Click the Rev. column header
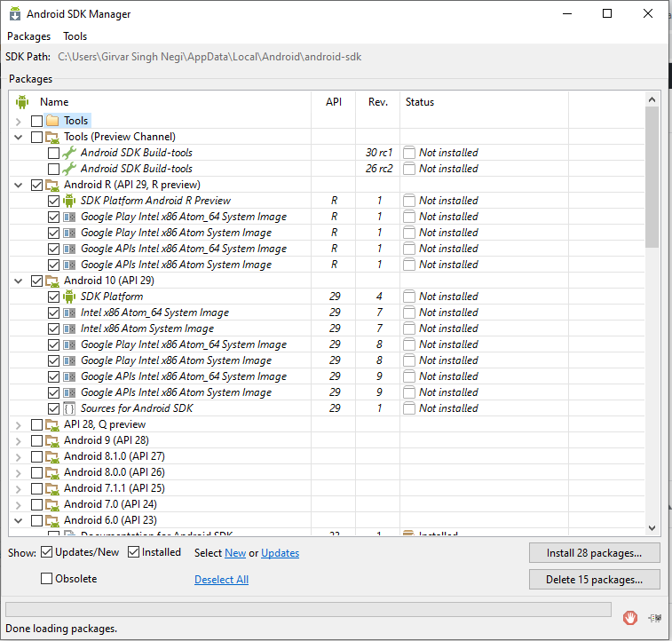Screen dimensions: 672x641 pos(377,102)
